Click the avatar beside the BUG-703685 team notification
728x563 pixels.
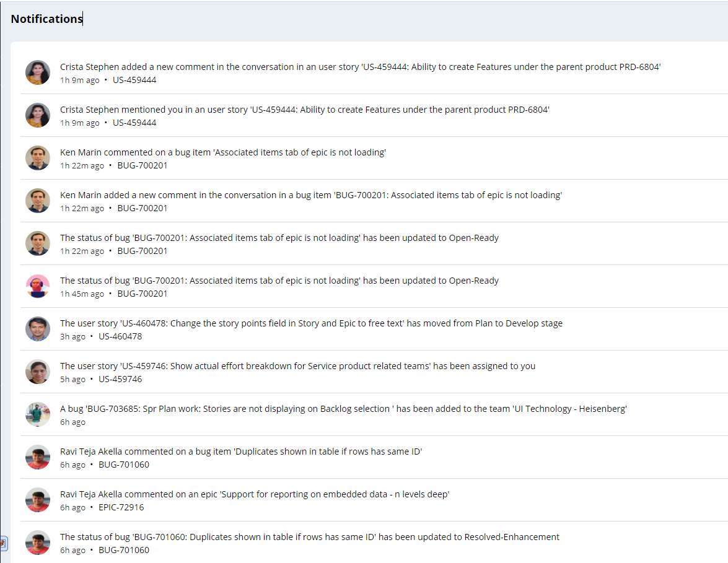(38, 414)
